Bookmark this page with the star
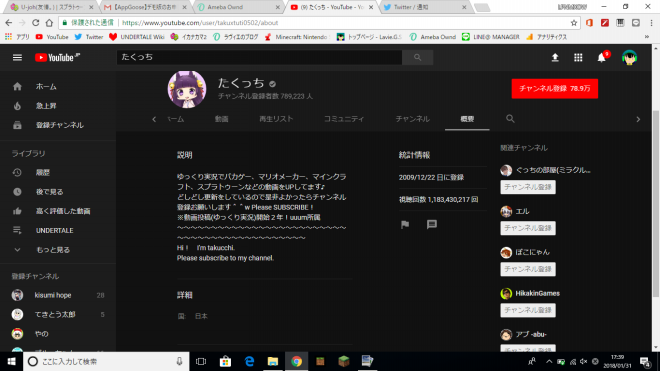660x371 pixels. tap(574, 23)
